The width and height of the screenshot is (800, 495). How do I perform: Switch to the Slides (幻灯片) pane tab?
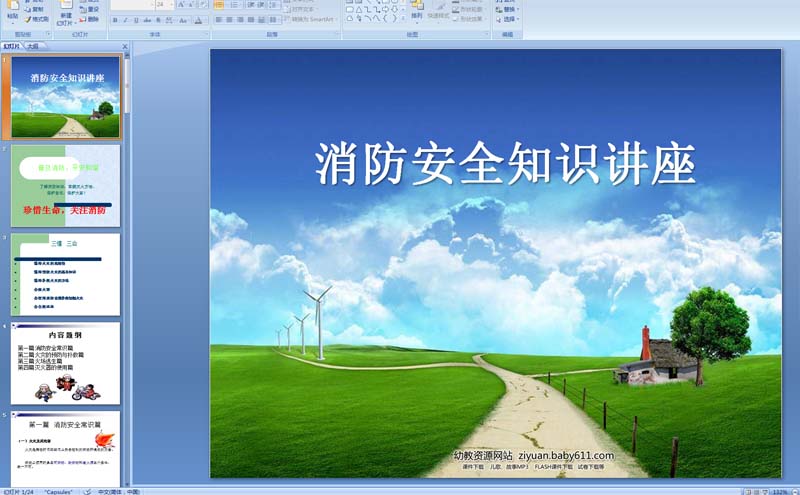11,46
